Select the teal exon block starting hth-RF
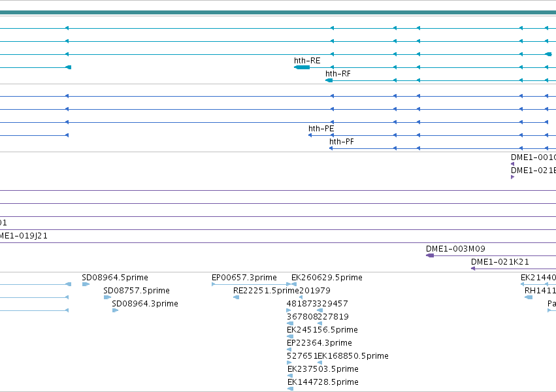The height and width of the screenshot is (392, 556). 329,80
